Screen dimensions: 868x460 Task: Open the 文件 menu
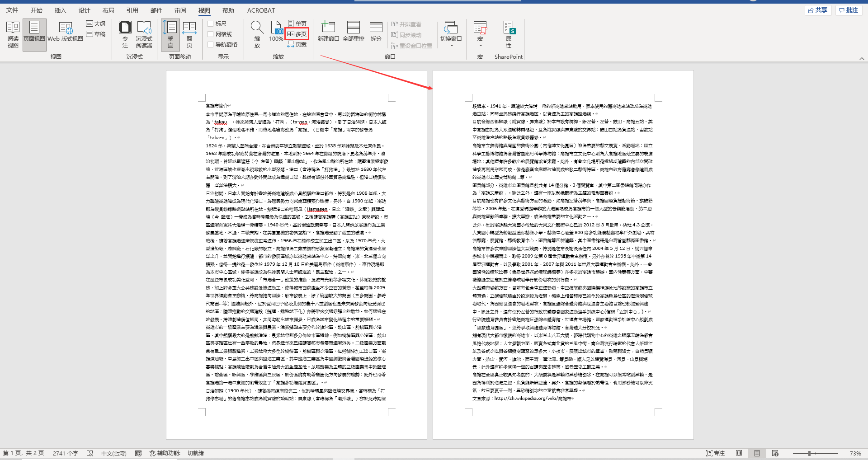(x=12, y=10)
